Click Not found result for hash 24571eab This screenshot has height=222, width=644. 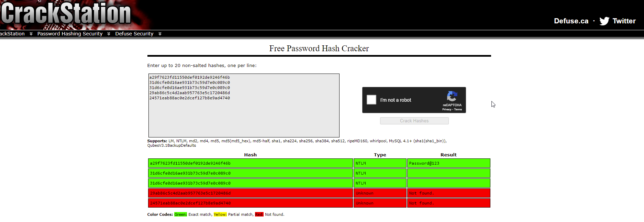[x=448, y=203]
